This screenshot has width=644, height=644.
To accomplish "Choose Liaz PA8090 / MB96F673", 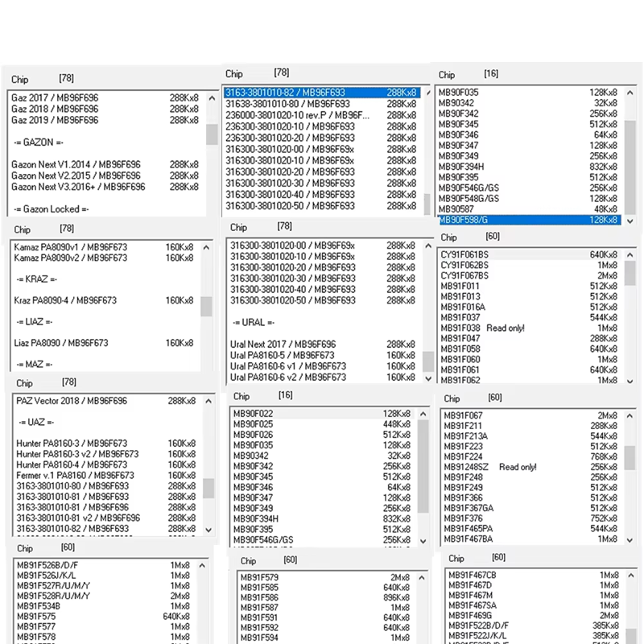I will (105, 343).
